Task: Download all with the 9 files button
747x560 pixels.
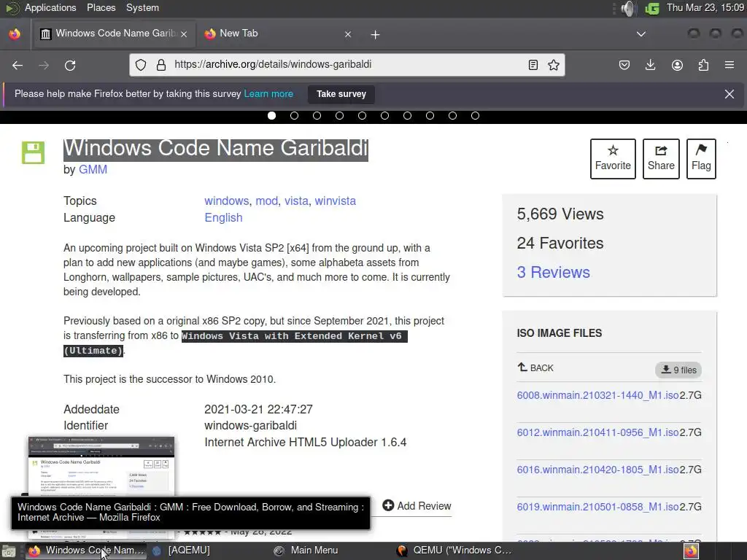Action: 678,370
